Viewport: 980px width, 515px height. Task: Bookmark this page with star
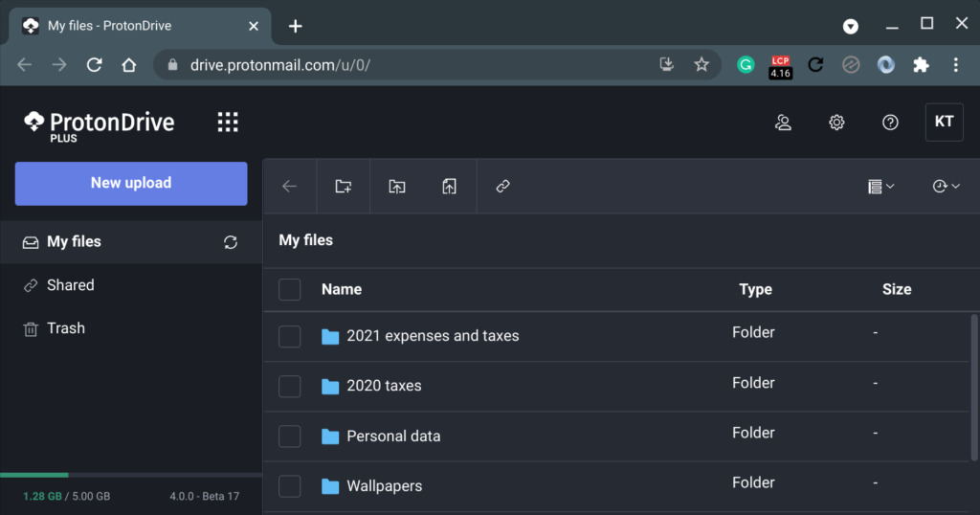click(702, 64)
